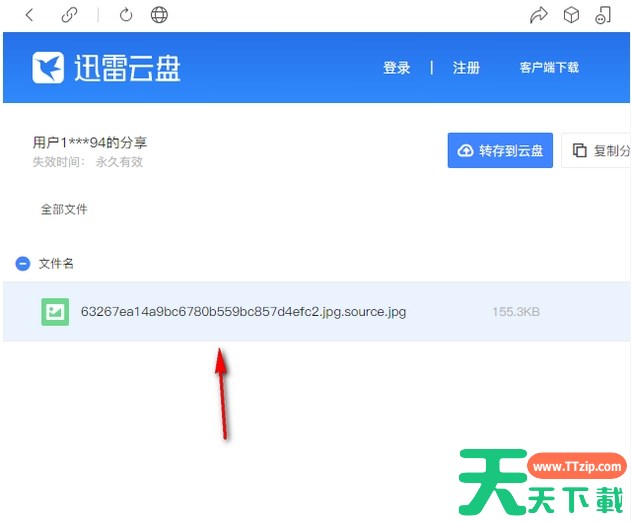Click the link chain icon in toolbar

pyautogui.click(x=69, y=15)
